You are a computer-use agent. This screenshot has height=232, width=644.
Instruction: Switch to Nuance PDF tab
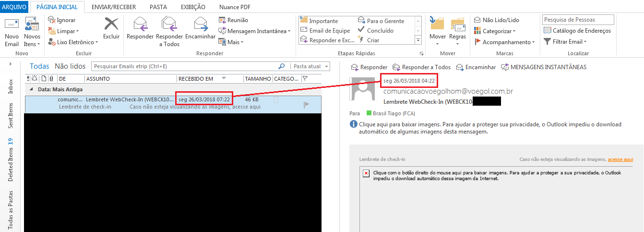pyautogui.click(x=235, y=7)
